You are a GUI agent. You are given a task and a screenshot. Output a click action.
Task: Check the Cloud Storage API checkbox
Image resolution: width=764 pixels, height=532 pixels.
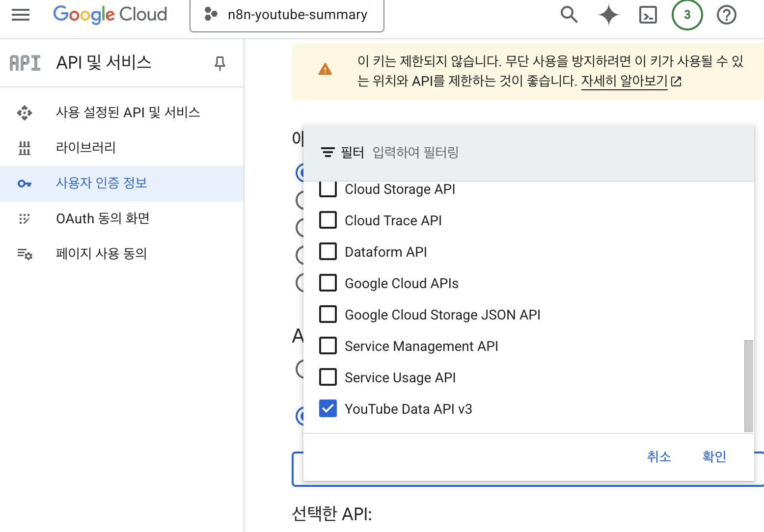tap(328, 189)
